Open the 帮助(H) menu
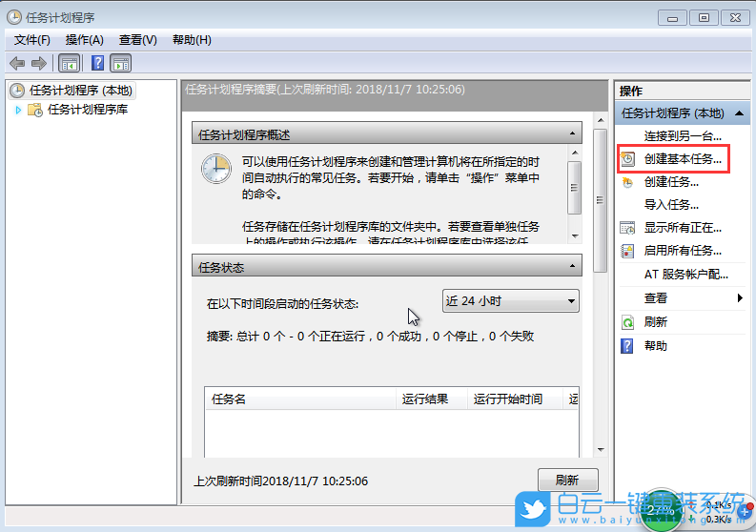This screenshot has height=532, width=756. pos(192,40)
